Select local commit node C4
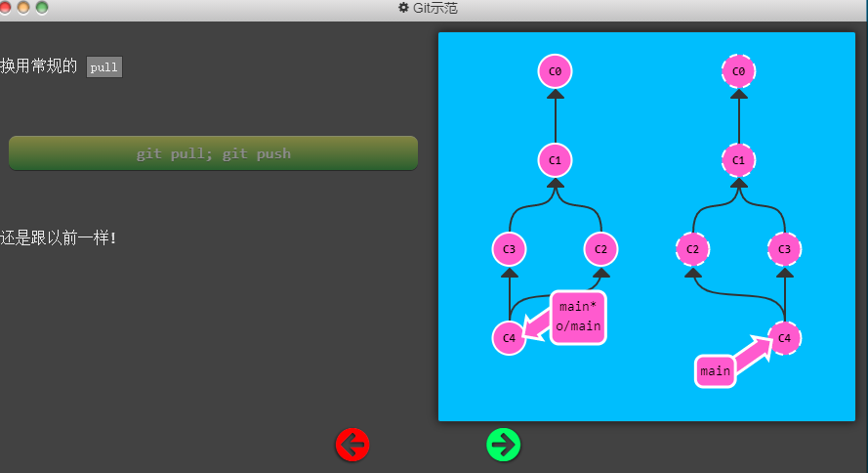 click(509, 338)
